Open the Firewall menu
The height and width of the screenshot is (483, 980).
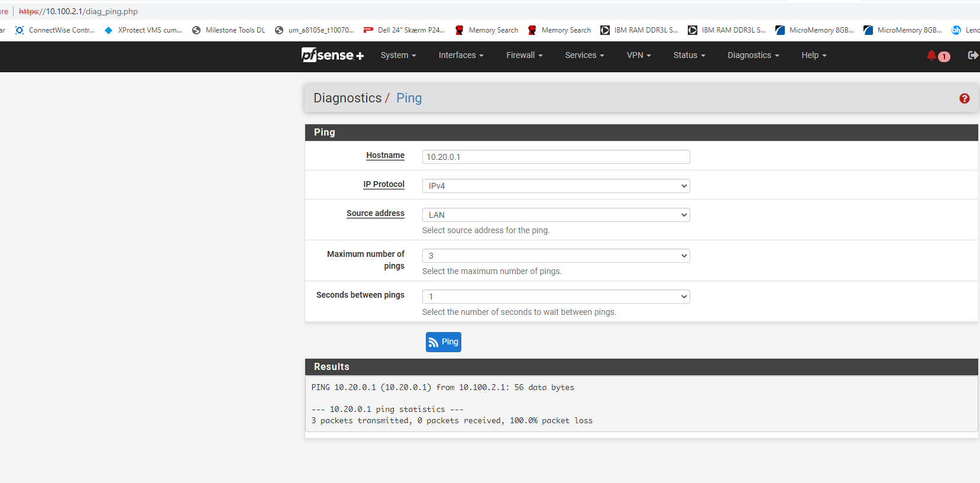coord(524,55)
